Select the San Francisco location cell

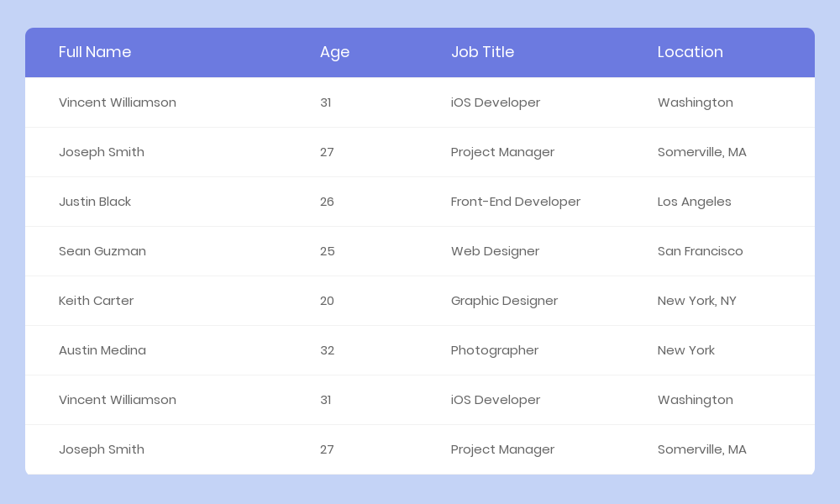pos(700,251)
